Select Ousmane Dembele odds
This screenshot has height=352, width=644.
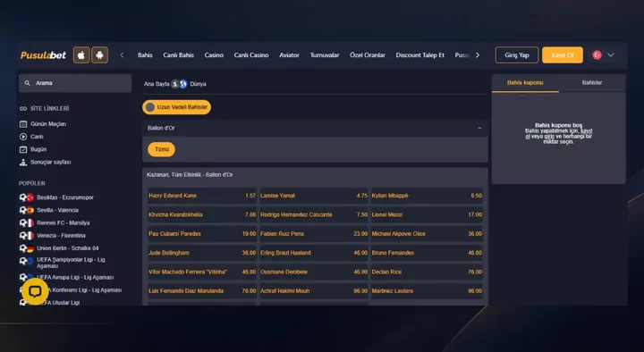click(314, 272)
